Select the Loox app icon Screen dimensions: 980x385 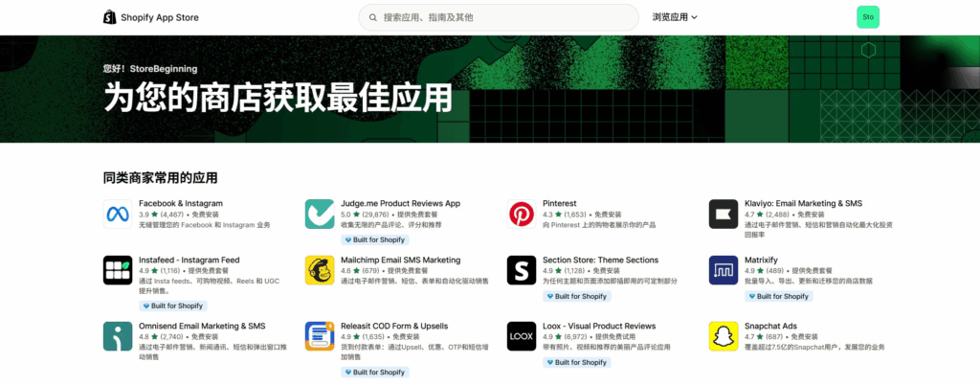(x=522, y=335)
